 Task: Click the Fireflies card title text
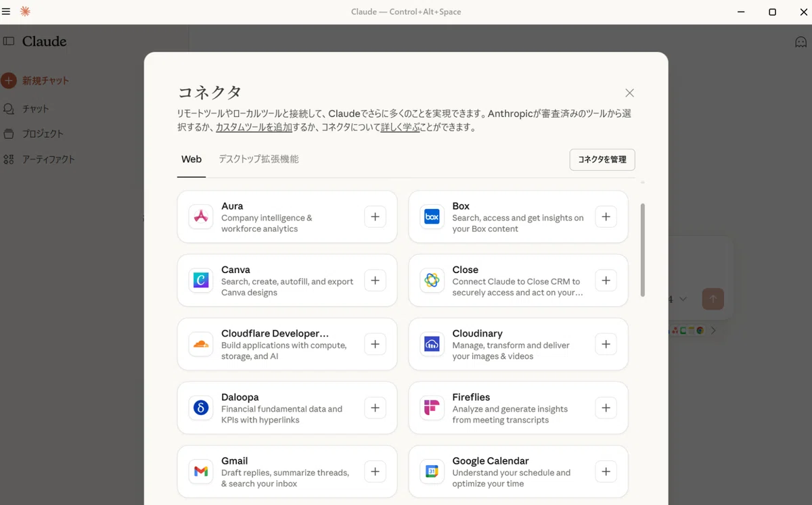point(471,397)
